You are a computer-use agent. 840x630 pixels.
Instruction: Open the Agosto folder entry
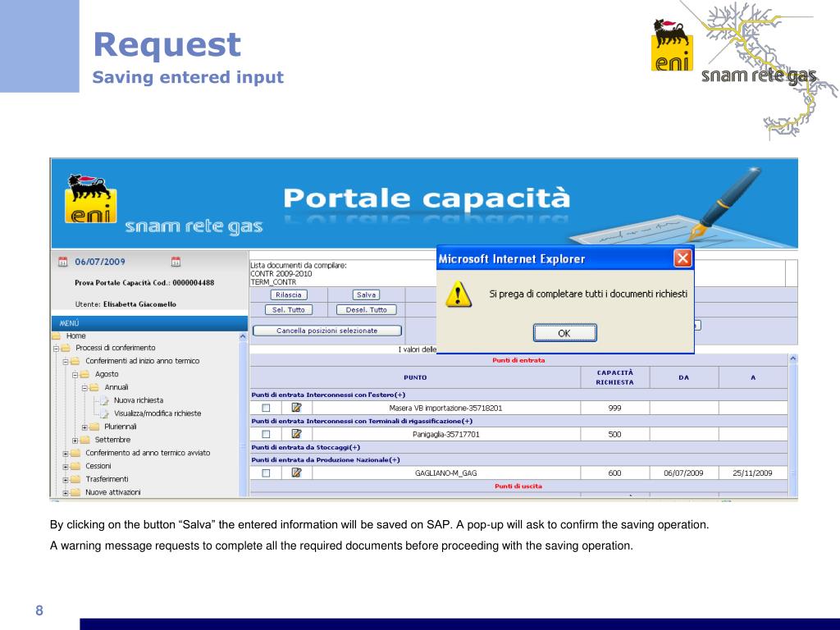pyautogui.click(x=107, y=374)
